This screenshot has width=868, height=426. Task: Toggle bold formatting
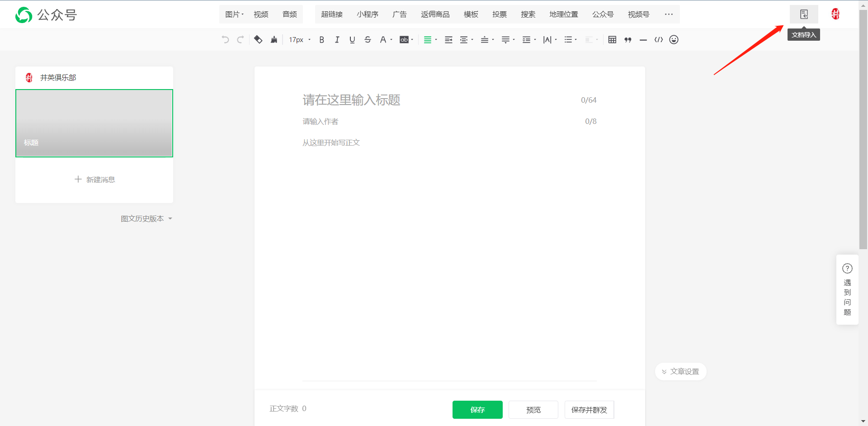[x=322, y=40]
